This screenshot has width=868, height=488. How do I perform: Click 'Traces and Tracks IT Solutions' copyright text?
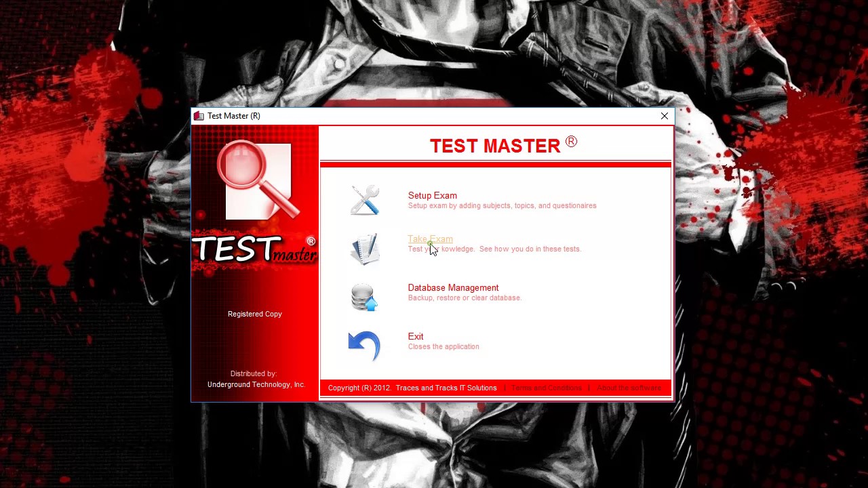tap(446, 388)
